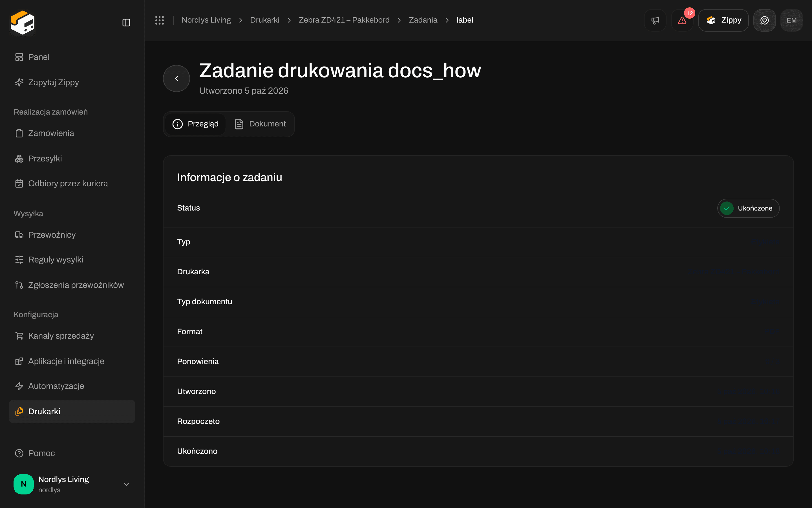
Task: Open the Zippy assistant button
Action: coord(723,20)
